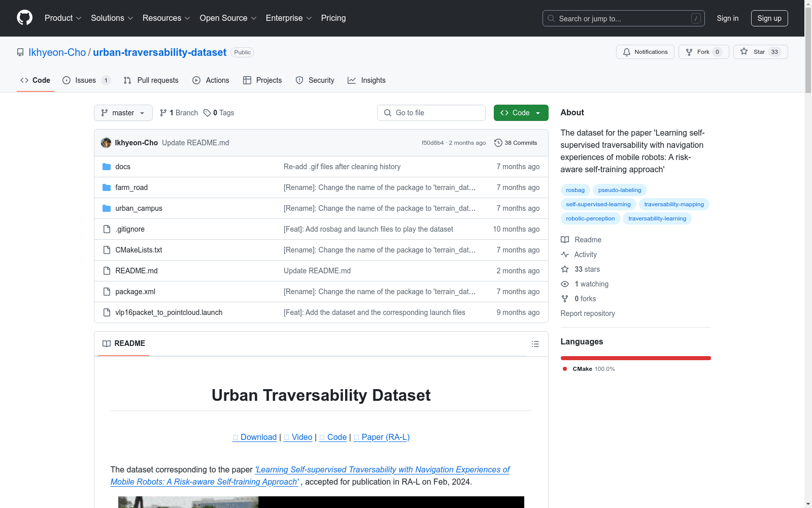Click the fork icon beside 0 forks
The height and width of the screenshot is (508, 812).
coord(565,299)
